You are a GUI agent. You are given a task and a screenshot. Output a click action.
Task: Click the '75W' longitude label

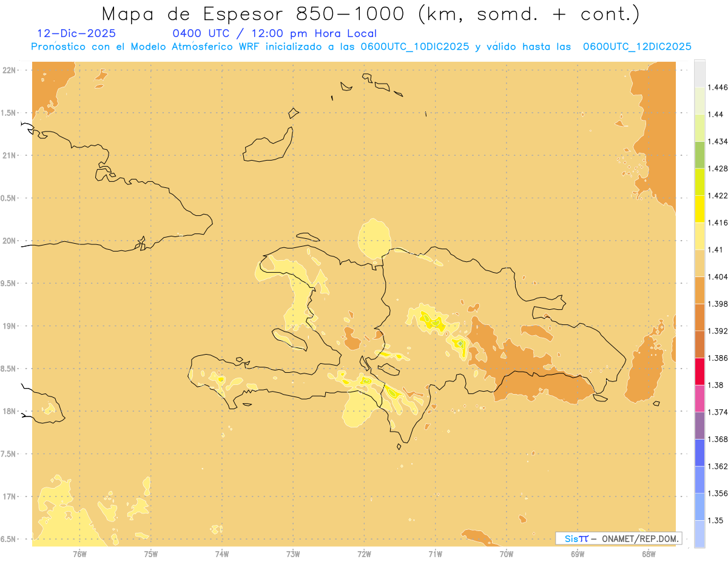pos(151,554)
